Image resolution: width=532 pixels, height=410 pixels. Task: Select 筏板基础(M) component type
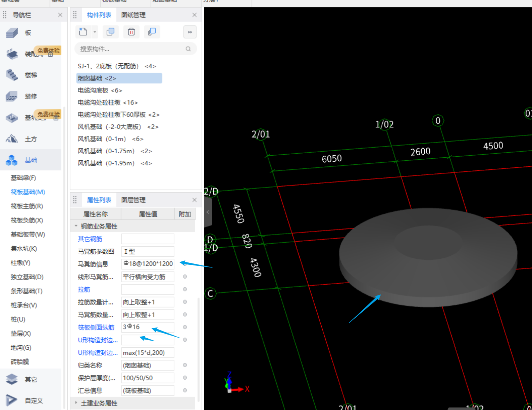click(x=28, y=192)
